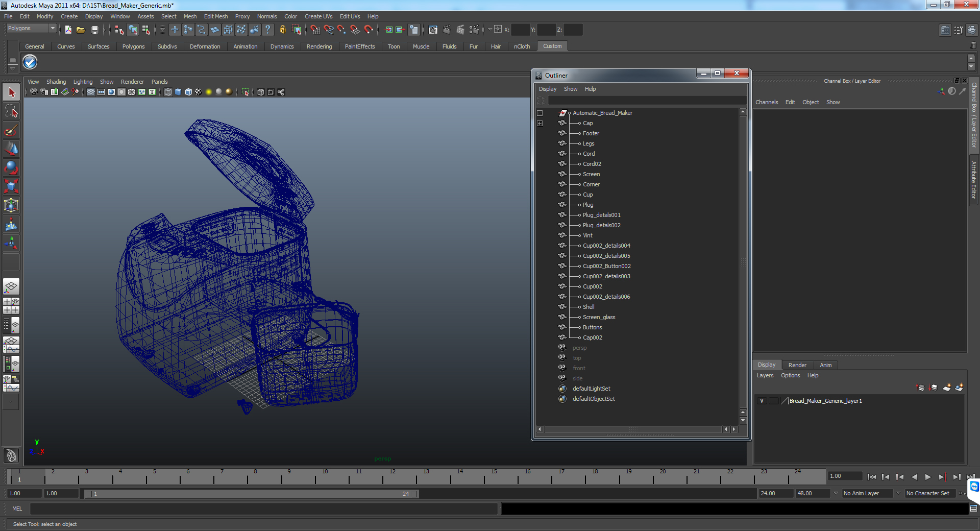The height and width of the screenshot is (531, 980).
Task: Move selected layer up icon
Action: click(x=921, y=388)
